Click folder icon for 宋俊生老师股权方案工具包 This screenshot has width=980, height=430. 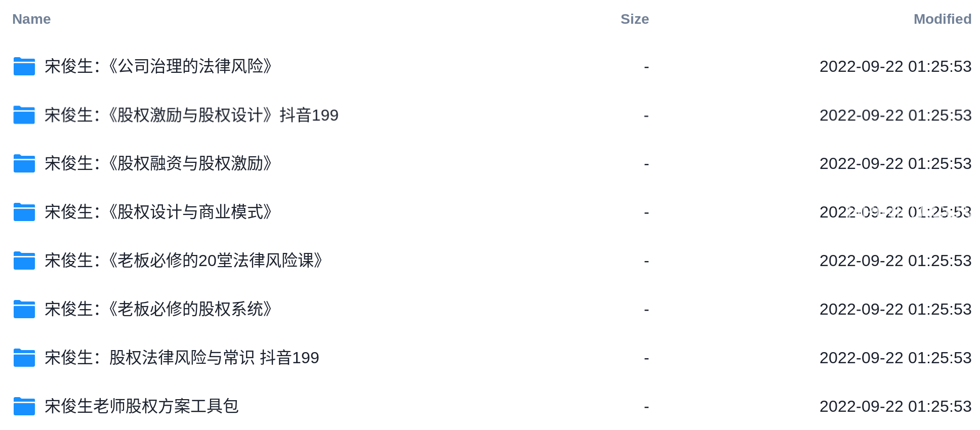click(24, 406)
